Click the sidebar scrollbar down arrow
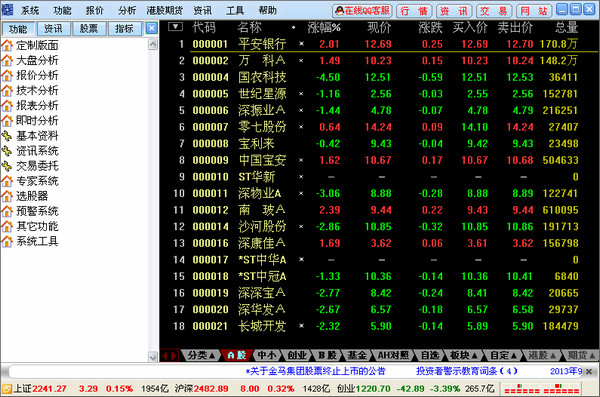The width and height of the screenshot is (600, 397). [153, 357]
